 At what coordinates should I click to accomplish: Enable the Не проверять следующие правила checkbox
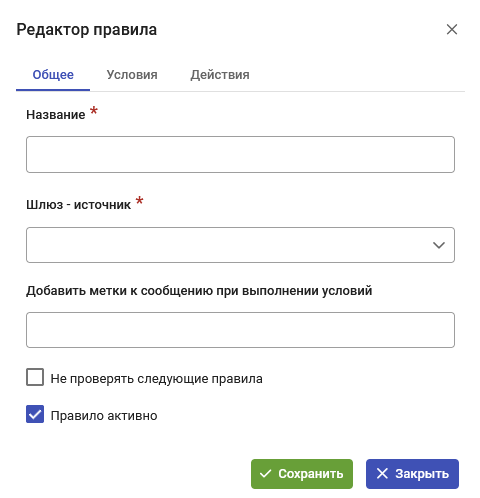(x=35, y=377)
